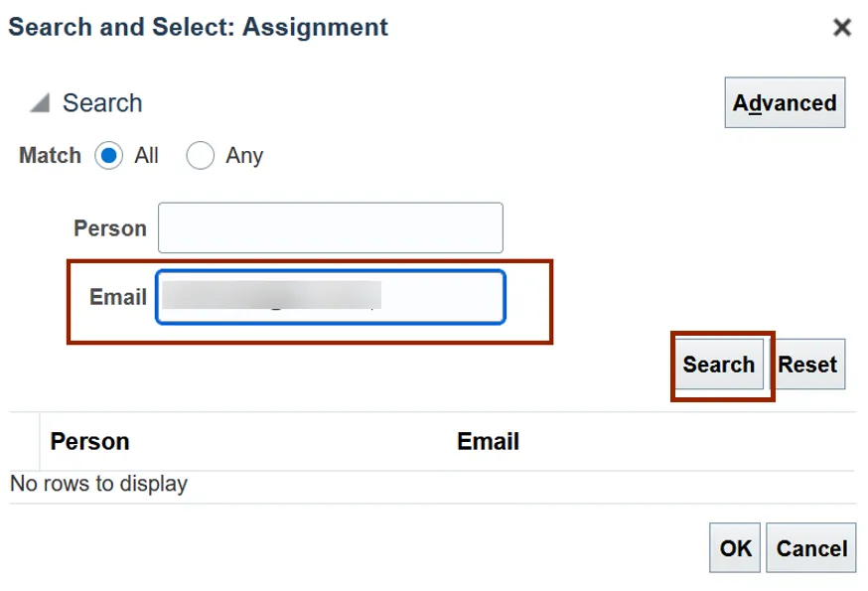
Task: Close the Search and Select dialog
Action: click(842, 28)
